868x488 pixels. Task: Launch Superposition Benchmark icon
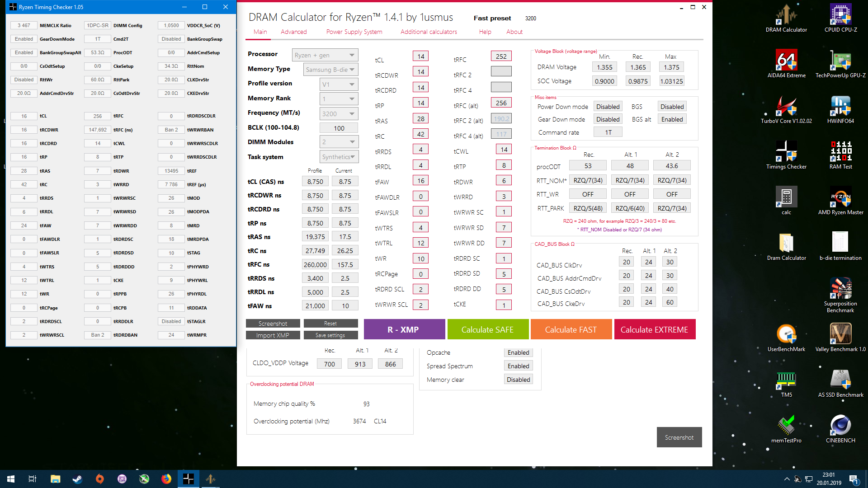point(840,295)
